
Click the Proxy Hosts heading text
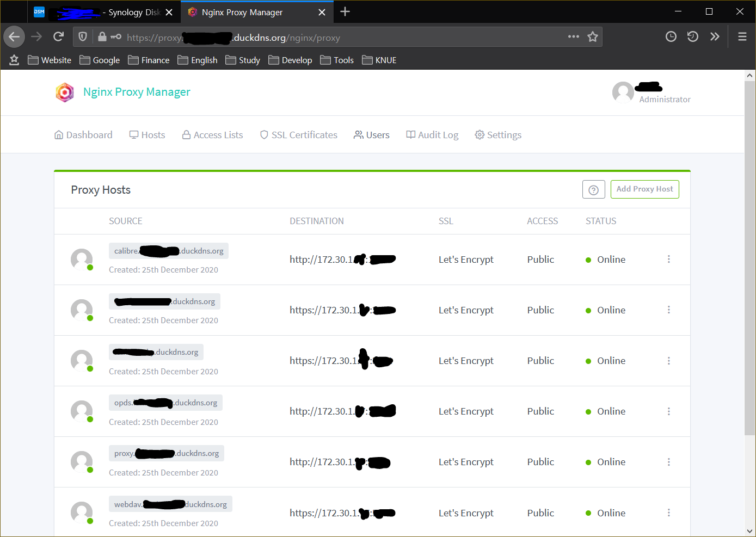coord(101,190)
